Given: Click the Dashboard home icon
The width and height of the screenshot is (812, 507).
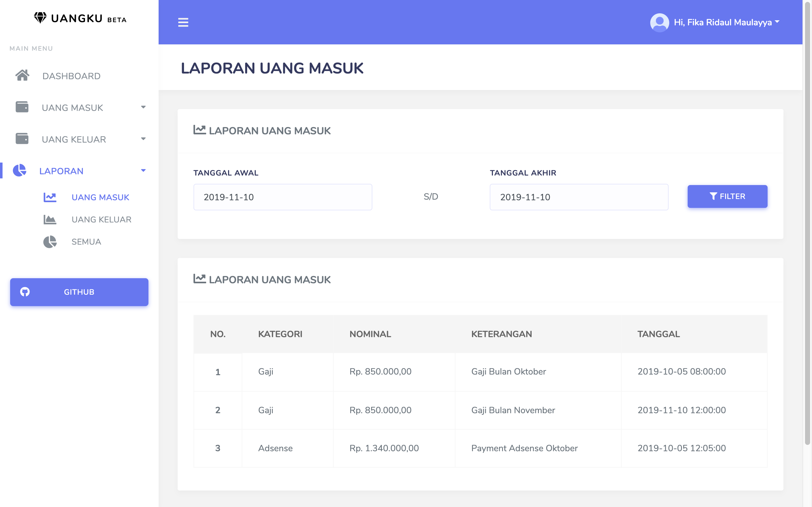Looking at the screenshot, I should tap(22, 75).
